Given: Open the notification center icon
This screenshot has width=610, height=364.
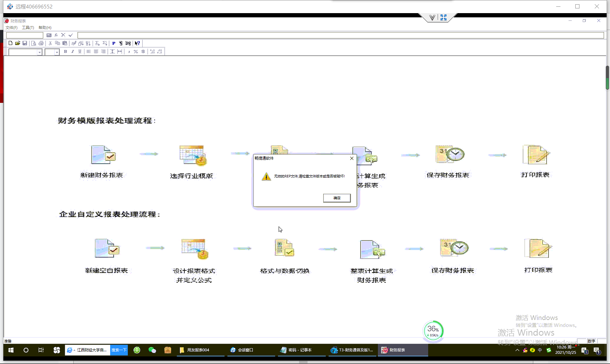Looking at the screenshot, I should click(x=596, y=350).
